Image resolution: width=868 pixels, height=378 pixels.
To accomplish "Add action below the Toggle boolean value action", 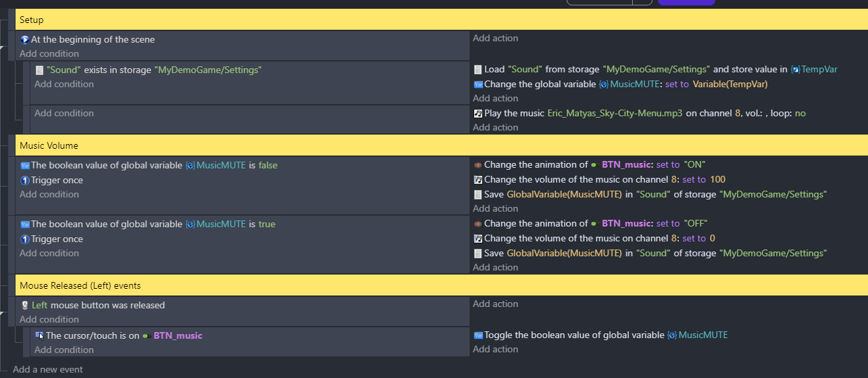I will click(496, 350).
